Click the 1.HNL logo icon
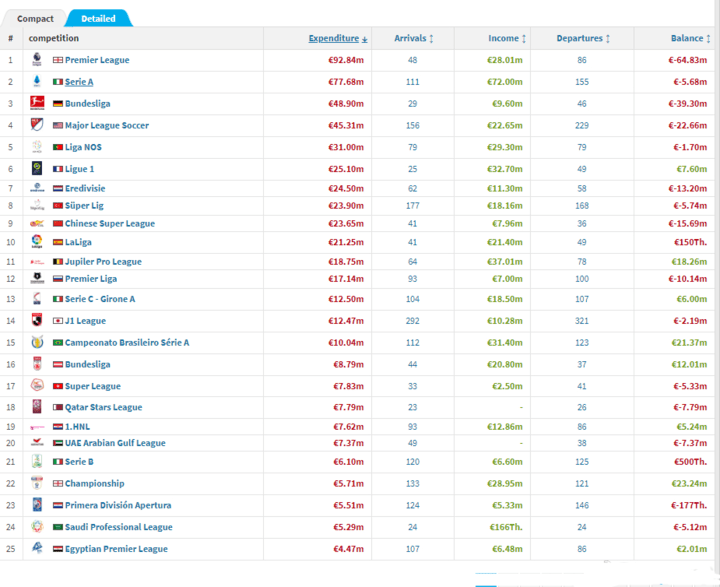The image size is (720, 587). tap(37, 427)
